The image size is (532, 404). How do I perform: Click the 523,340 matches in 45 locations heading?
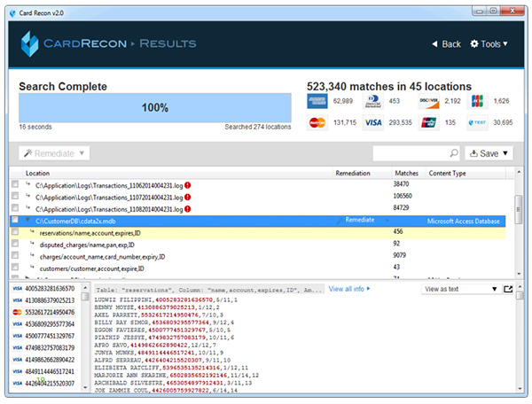(389, 87)
